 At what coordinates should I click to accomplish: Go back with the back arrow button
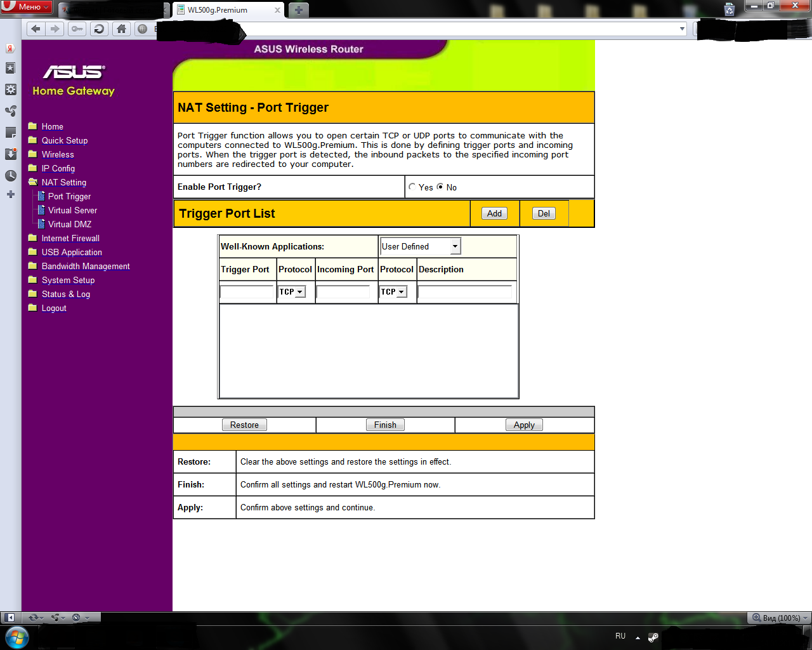pyautogui.click(x=36, y=29)
